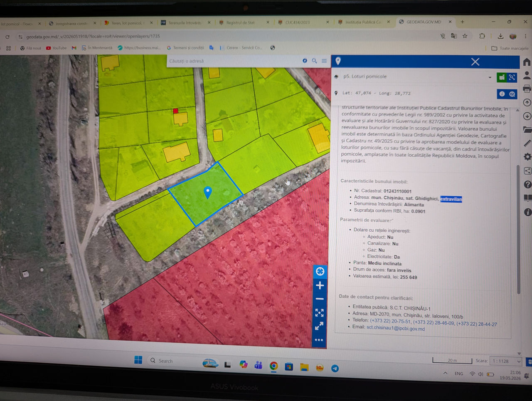Click the zoom-to-feature icon beside layer selector
The image size is (532, 401).
[512, 77]
